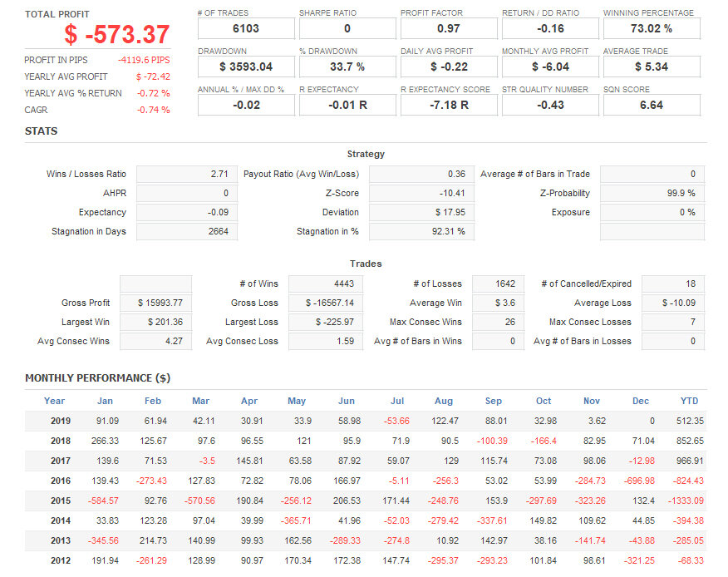The height and width of the screenshot is (577, 728).
Task: Click the Average Win field $ 3.6
Action: (498, 303)
